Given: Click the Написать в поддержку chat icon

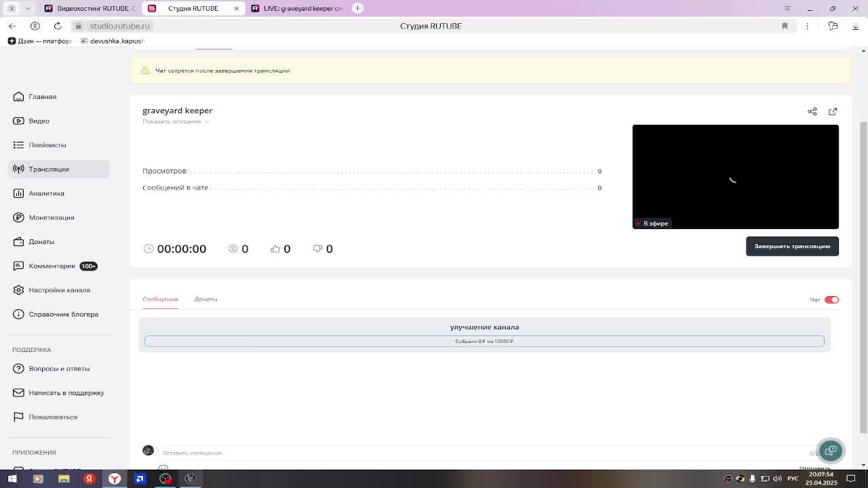Looking at the screenshot, I should pyautogui.click(x=18, y=393).
